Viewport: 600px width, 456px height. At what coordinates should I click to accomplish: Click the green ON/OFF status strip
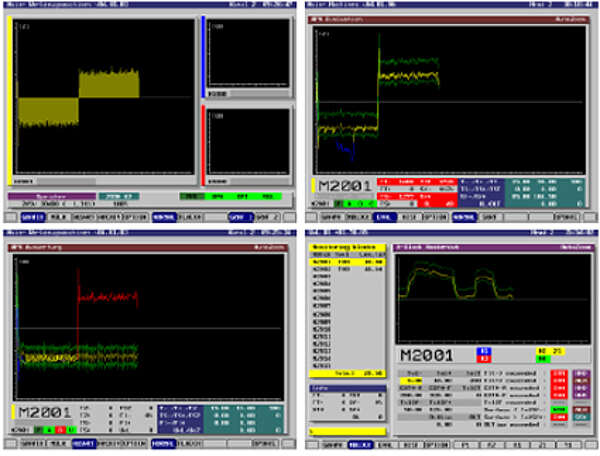(230, 196)
